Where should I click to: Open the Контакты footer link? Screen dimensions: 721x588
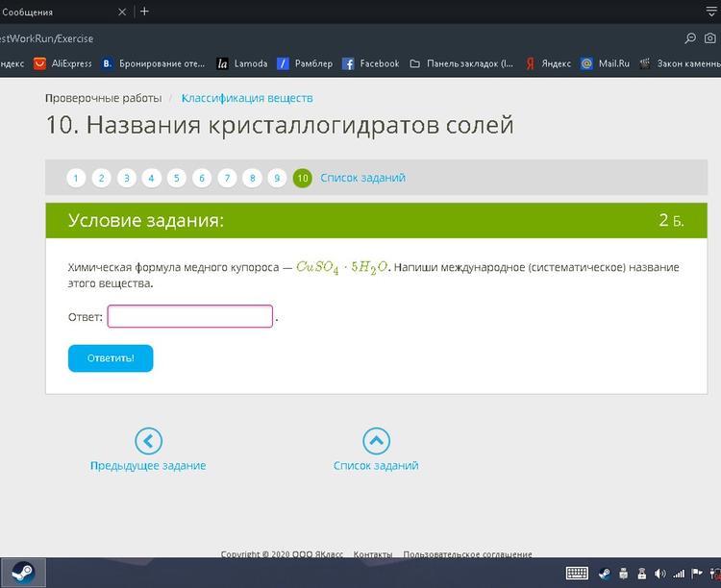tap(372, 554)
